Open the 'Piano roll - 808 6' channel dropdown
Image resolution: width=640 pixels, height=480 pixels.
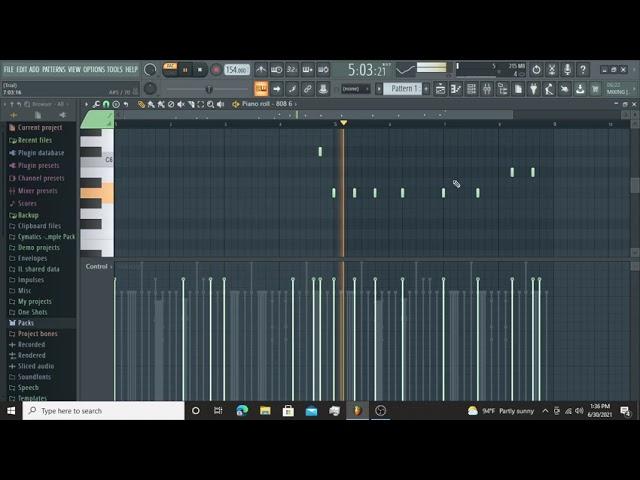[x=269, y=104]
